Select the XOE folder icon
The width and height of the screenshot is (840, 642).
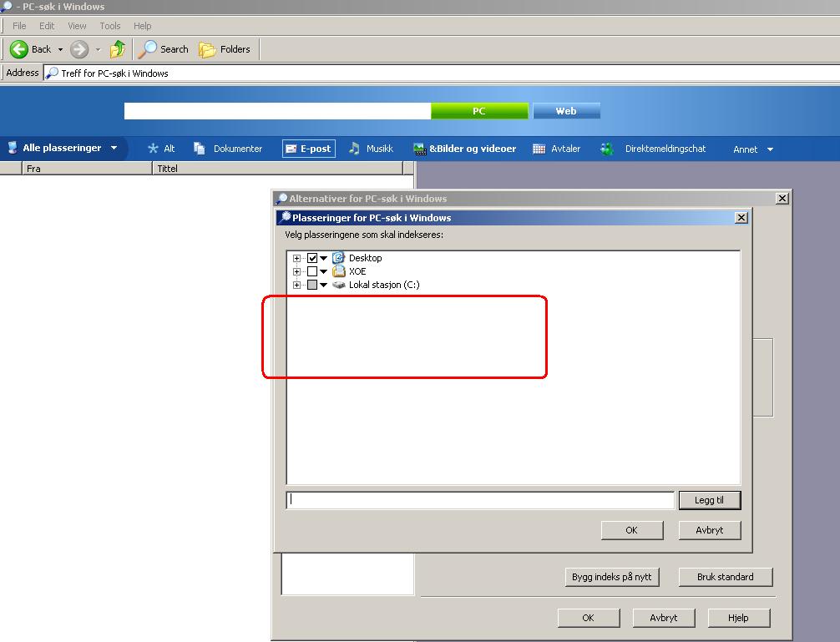pos(338,271)
